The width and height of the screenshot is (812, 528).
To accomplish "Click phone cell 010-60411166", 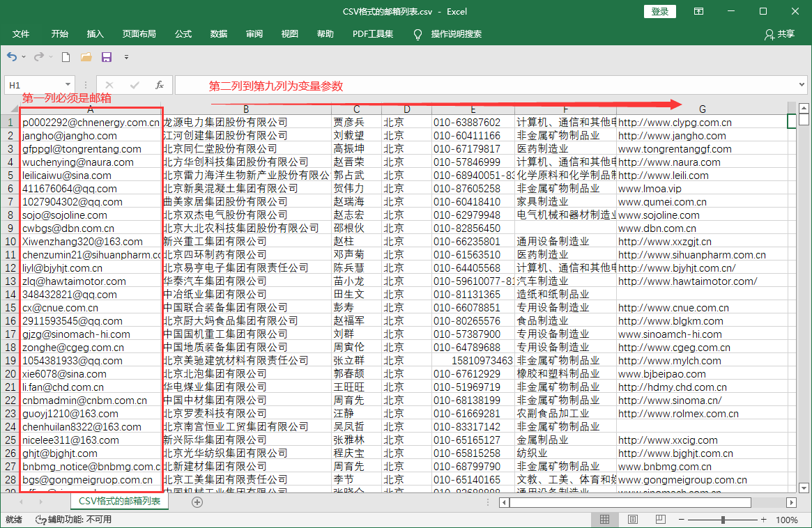I will [x=473, y=136].
